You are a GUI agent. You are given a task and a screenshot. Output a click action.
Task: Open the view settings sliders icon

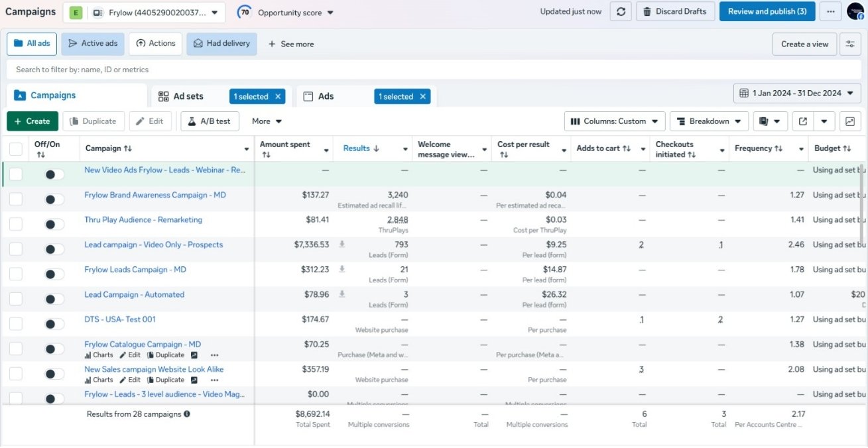(849, 44)
